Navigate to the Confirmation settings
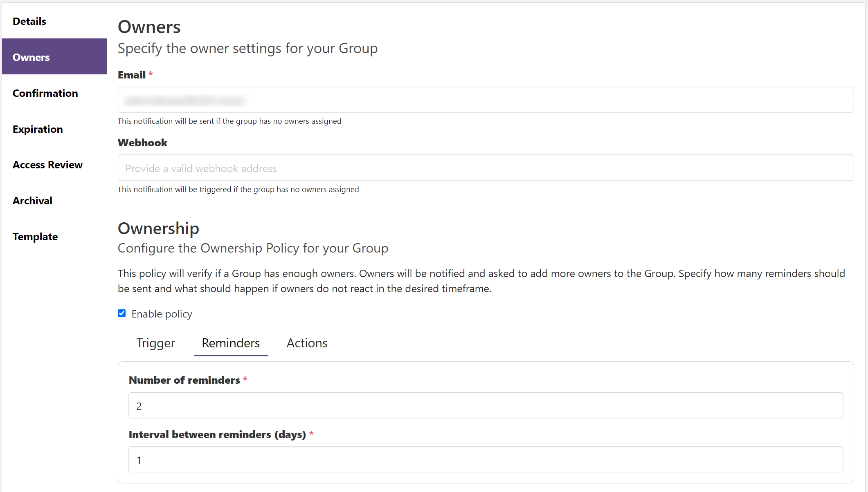Image resolution: width=868 pixels, height=492 pixels. point(45,93)
